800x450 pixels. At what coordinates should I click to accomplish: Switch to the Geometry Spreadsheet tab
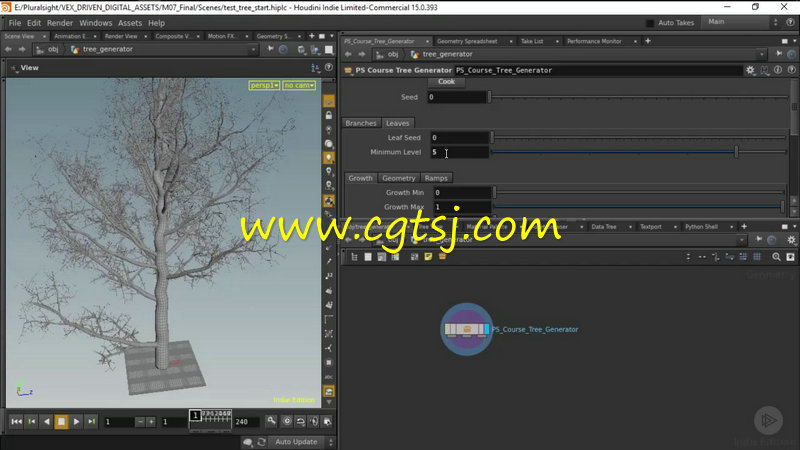coord(467,41)
